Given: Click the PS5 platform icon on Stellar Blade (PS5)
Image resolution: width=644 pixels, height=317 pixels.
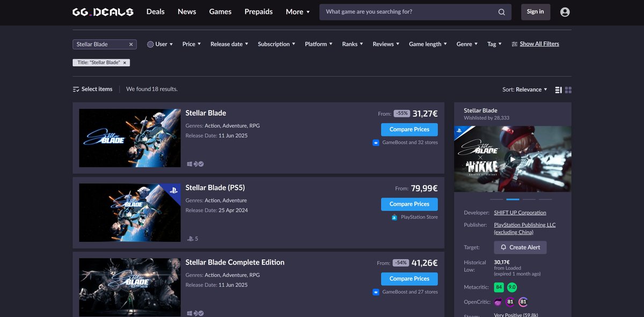Looking at the screenshot, I should coord(193,239).
